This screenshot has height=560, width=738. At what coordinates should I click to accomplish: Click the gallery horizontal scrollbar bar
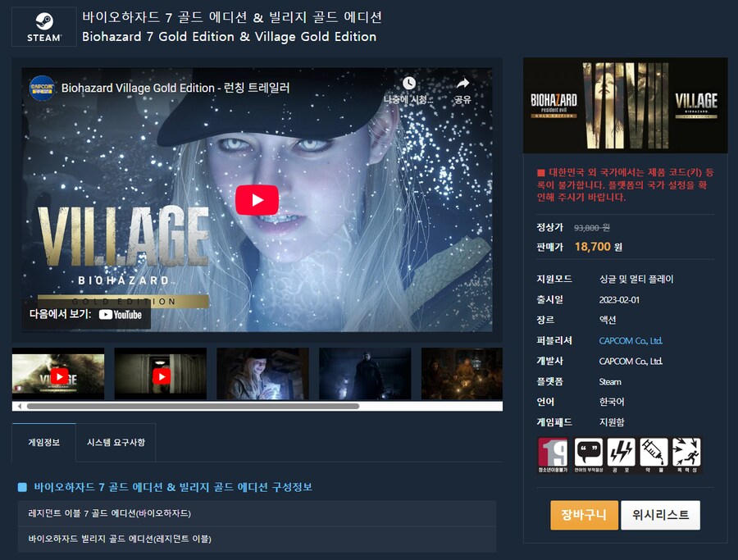click(x=193, y=406)
